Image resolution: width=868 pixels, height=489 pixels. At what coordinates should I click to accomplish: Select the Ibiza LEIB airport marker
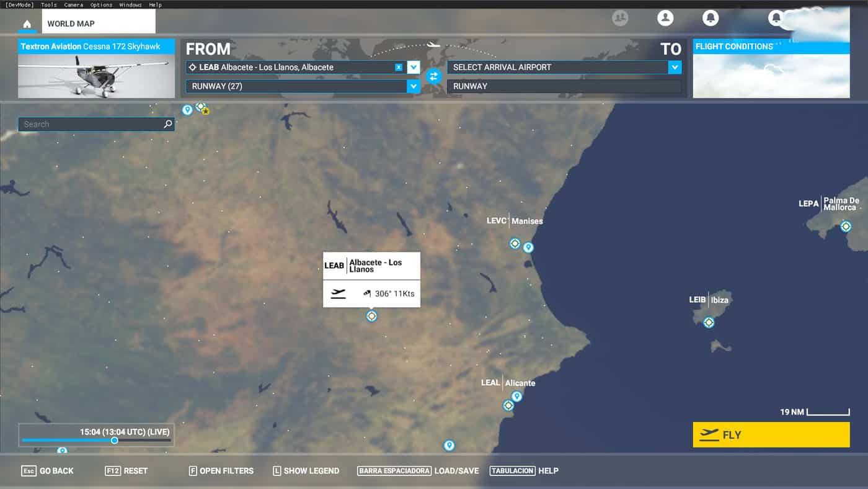click(709, 322)
